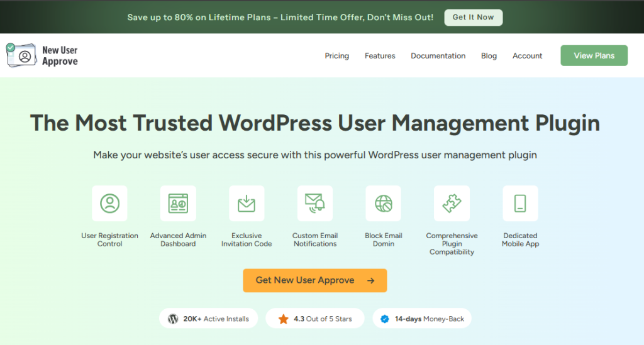Viewport: 644px width, 345px height.
Task: Open the Account nav link
Action: [x=528, y=56]
